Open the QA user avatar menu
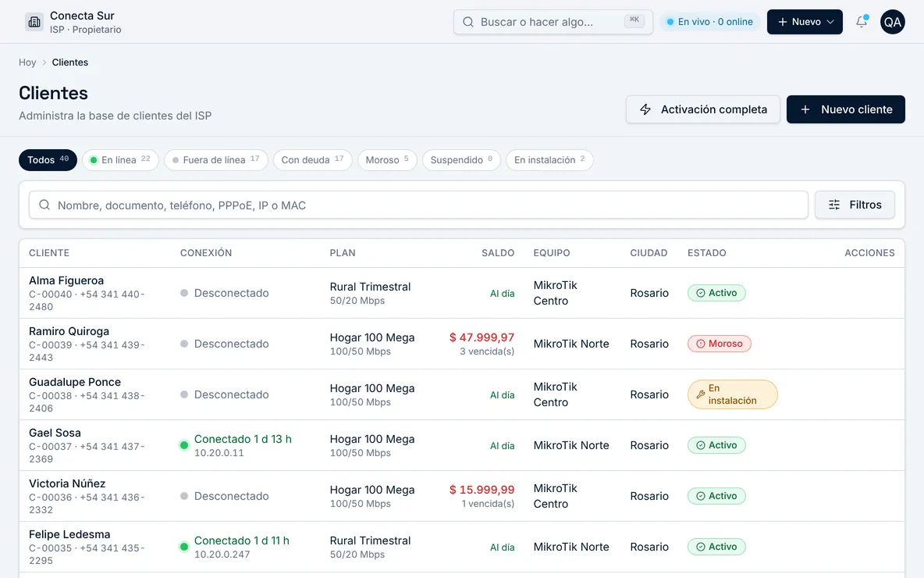924x578 pixels. click(x=892, y=22)
